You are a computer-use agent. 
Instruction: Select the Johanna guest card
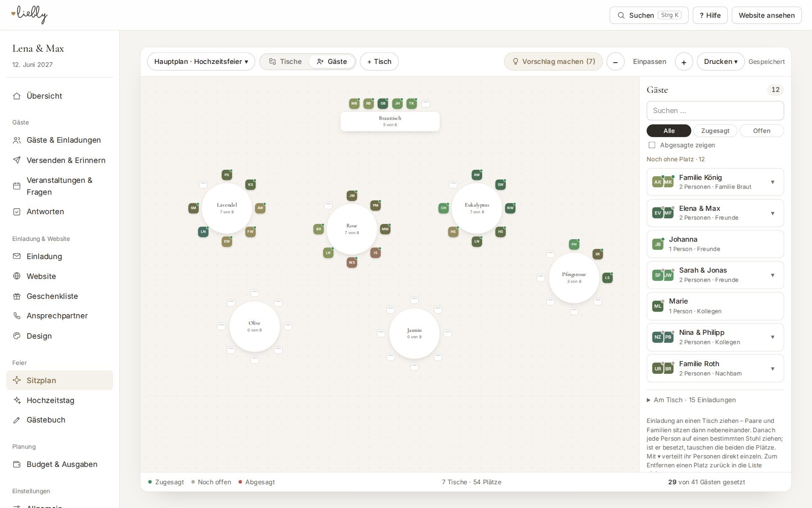pyautogui.click(x=715, y=244)
